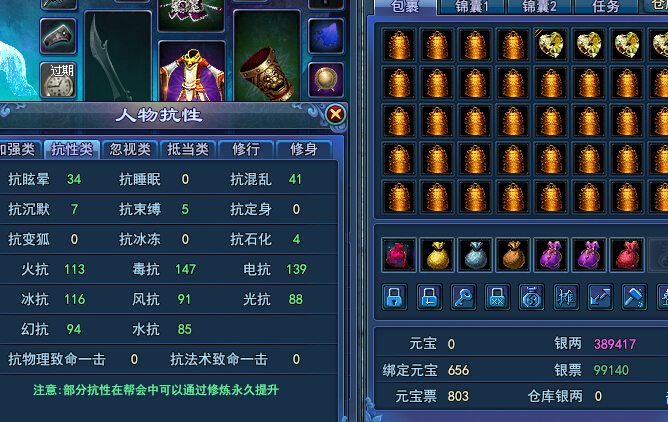Click the 摊 stall icon
Viewport: 668px width, 422px height.
(x=566, y=297)
